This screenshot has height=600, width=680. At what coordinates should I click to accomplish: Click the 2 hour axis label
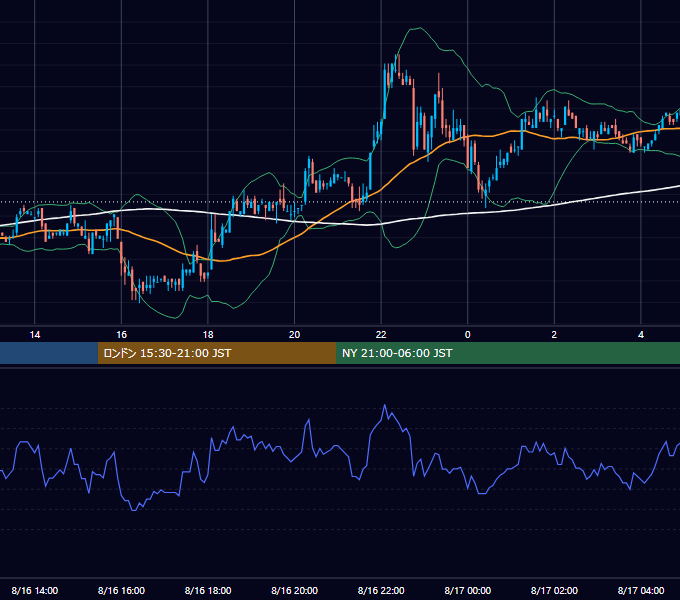(554, 335)
